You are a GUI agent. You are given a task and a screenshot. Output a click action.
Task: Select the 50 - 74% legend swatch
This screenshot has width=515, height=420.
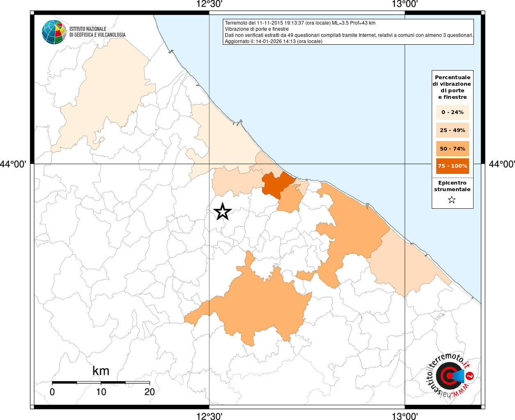click(x=452, y=148)
